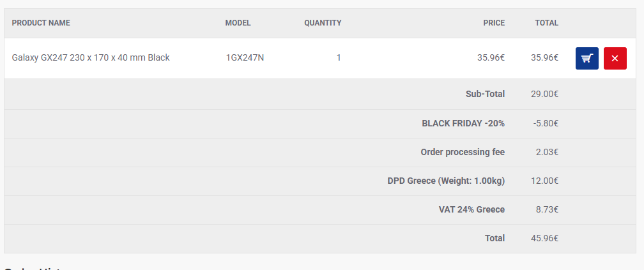Click the discount amount -5.80€
This screenshot has height=270, width=644.
coord(546,123)
